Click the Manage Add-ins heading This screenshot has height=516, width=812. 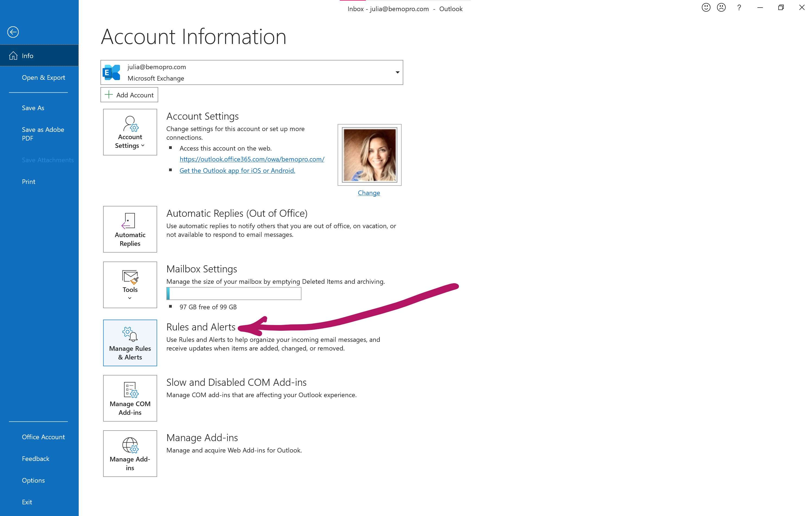(202, 438)
